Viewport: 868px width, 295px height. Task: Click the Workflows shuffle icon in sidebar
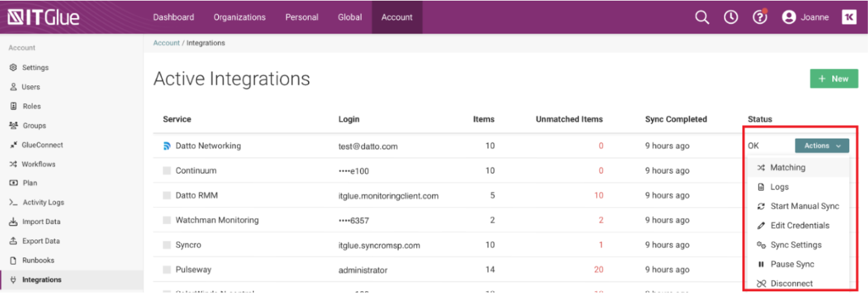click(x=13, y=164)
